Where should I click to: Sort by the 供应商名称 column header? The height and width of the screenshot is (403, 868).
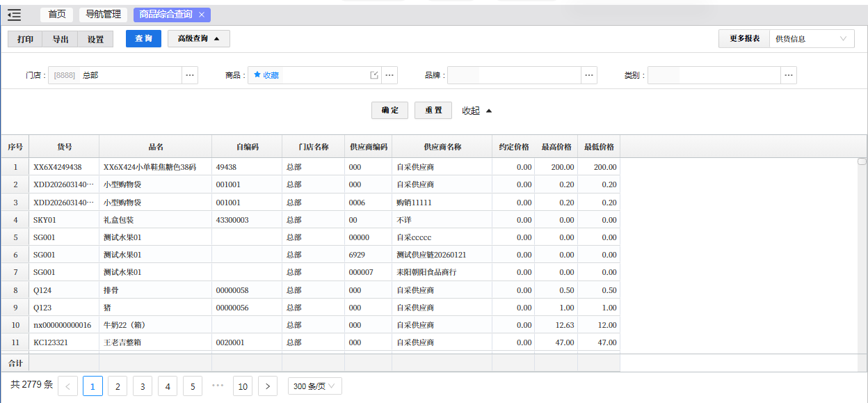(x=442, y=147)
